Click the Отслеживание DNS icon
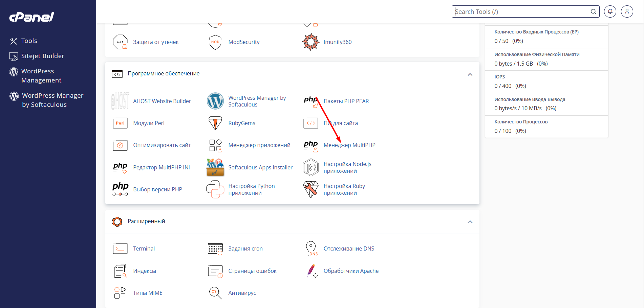 tap(312, 248)
